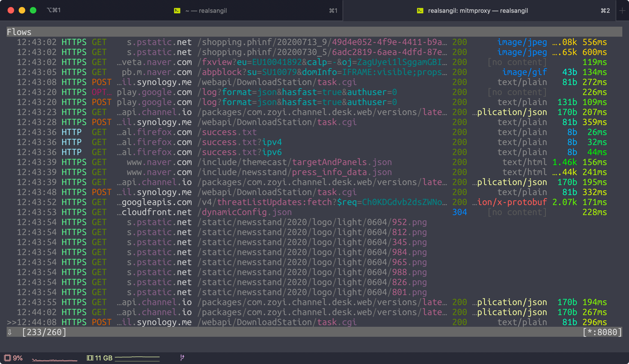The height and width of the screenshot is (364, 629).
Task: Select the success.txt?ipv4 flow
Action: [x=314, y=142]
